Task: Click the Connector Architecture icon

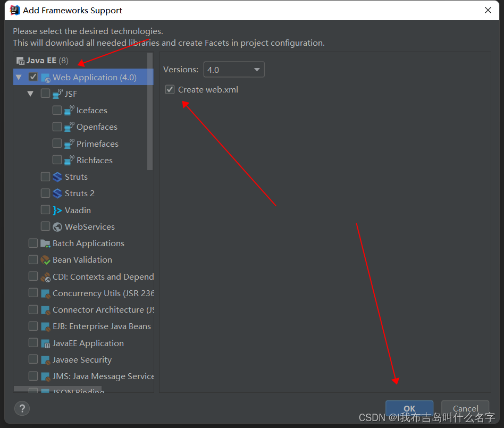Action: [x=46, y=310]
